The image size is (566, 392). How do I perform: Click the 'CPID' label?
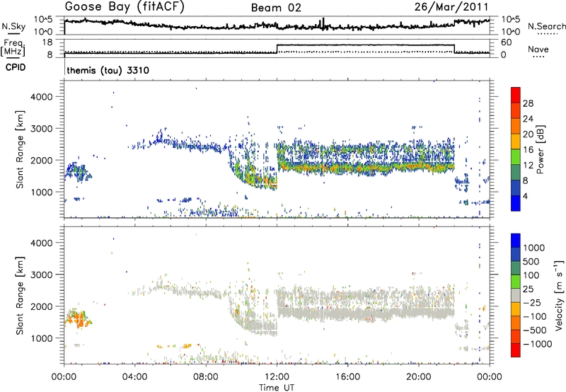click(x=16, y=67)
